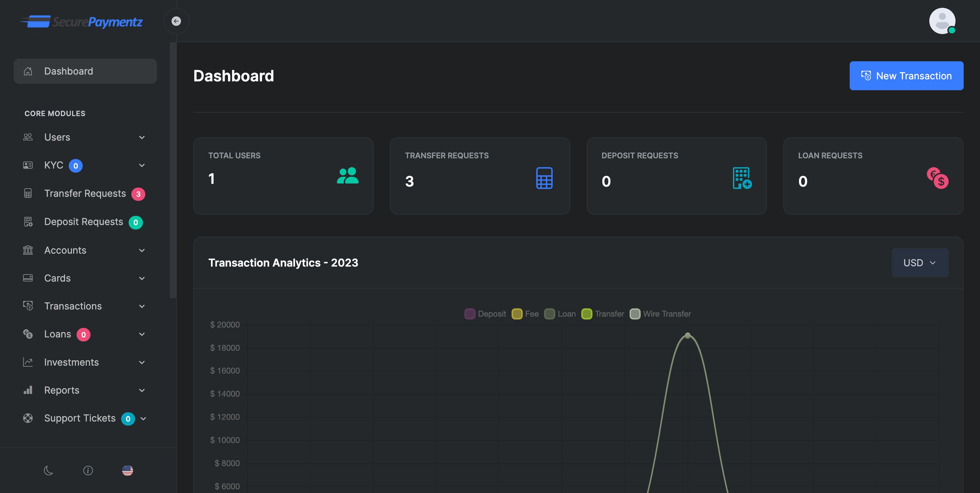
Task: Toggle Fee series in chart legend
Action: pos(525,314)
